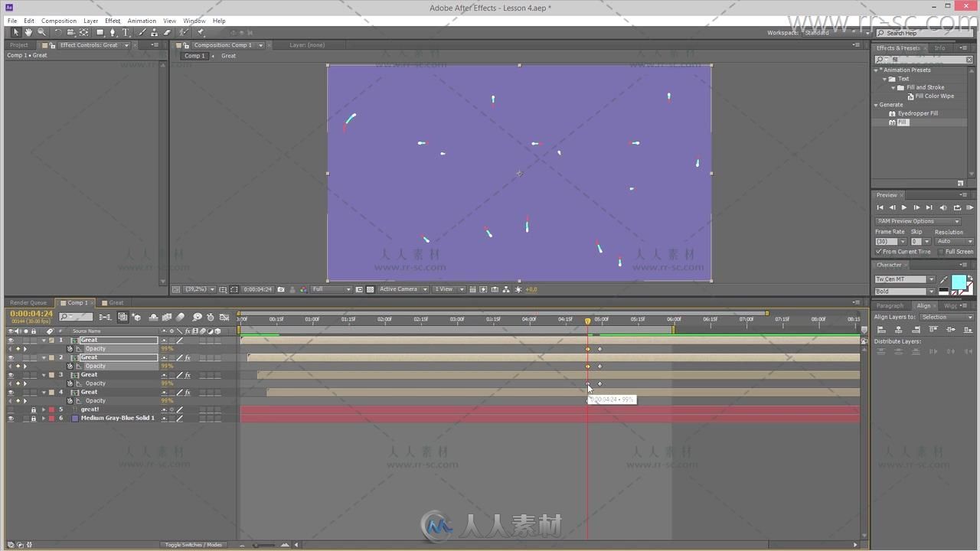Uncheck From Current Time checkbox
The height and width of the screenshot is (551, 980).
pos(879,252)
